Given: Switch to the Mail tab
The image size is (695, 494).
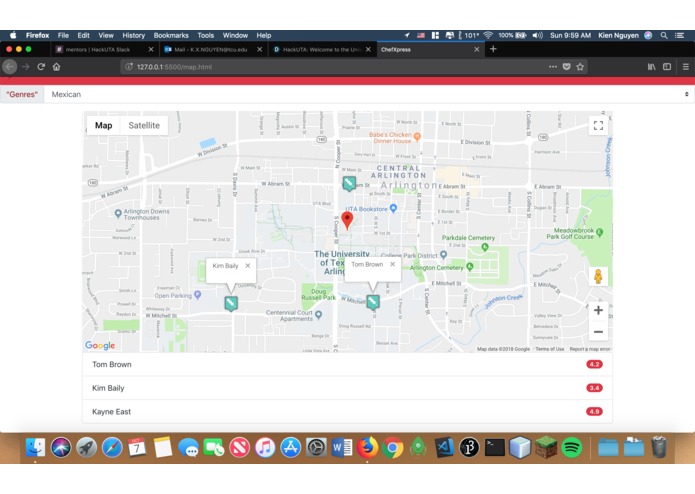Looking at the screenshot, I should pos(212,50).
